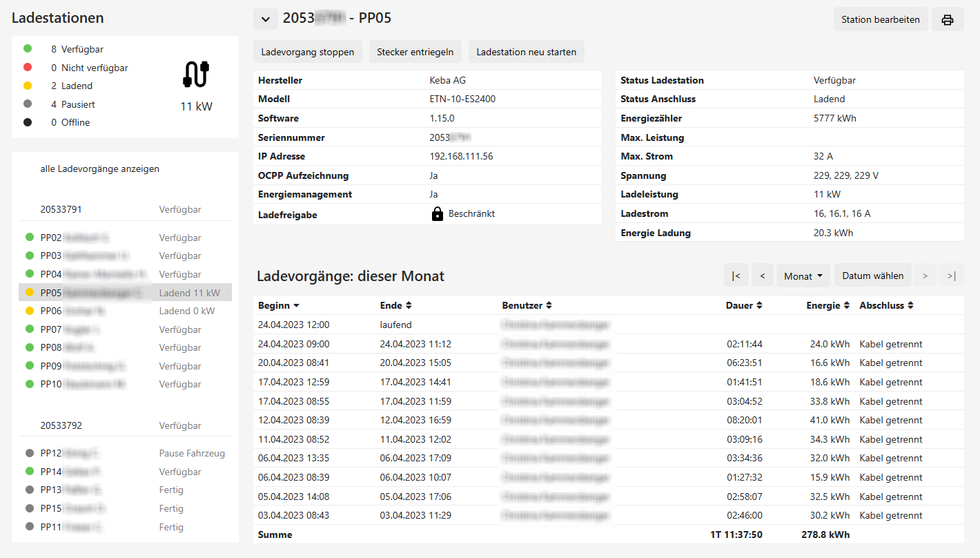
Task: Open the Monat period dropdown
Action: click(x=803, y=276)
